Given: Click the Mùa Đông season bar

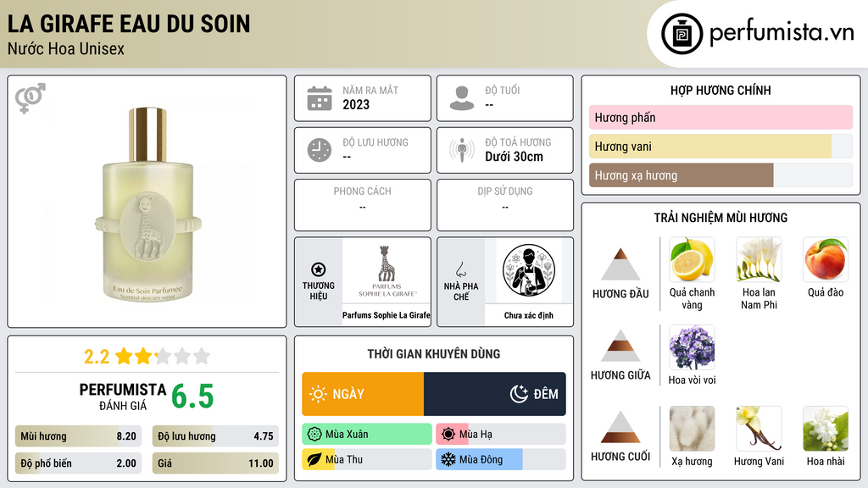Looking at the screenshot, I should pyautogui.click(x=500, y=459).
